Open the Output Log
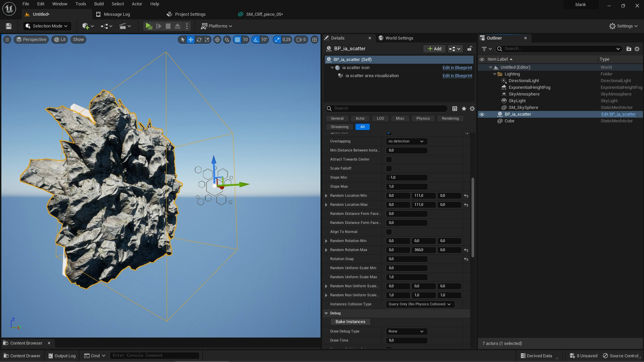 [x=62, y=356]
